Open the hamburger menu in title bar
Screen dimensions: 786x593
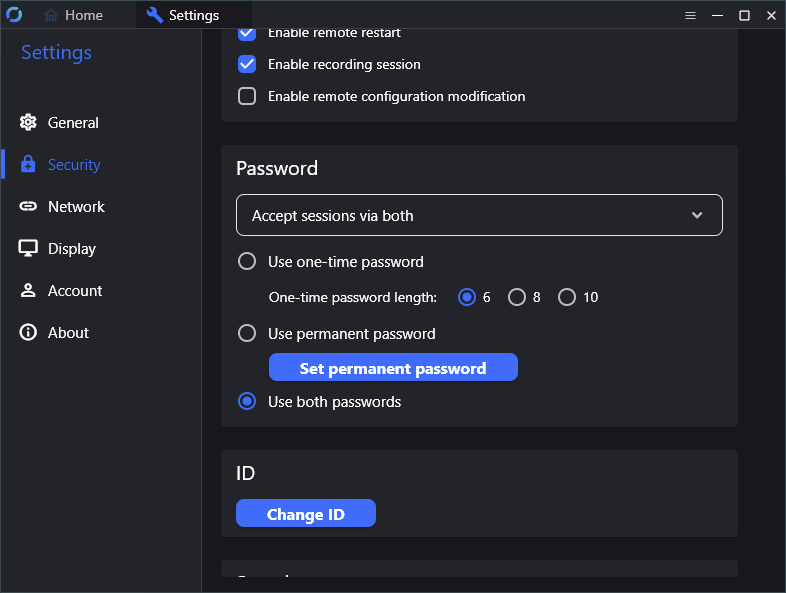[690, 15]
